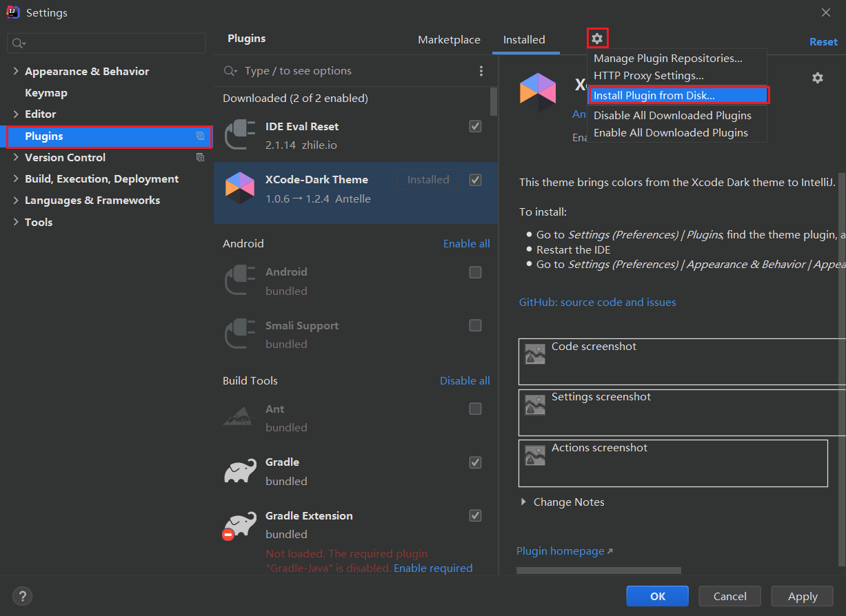
Task: Click the Gradle Extension elephant icon
Action: pyautogui.click(x=239, y=525)
